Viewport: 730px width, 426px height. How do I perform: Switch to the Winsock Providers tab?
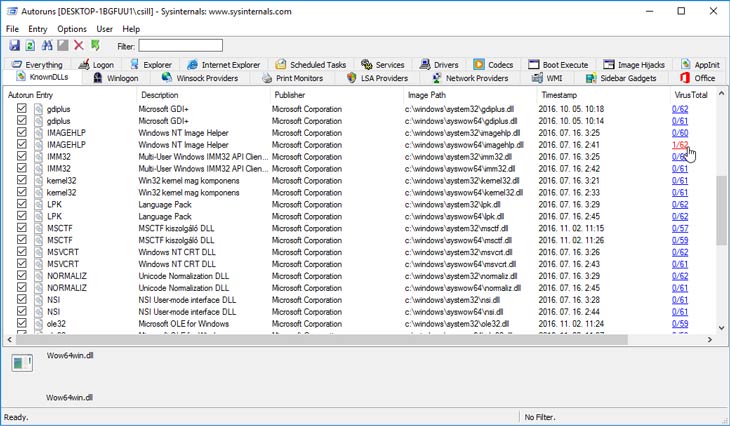(200, 78)
